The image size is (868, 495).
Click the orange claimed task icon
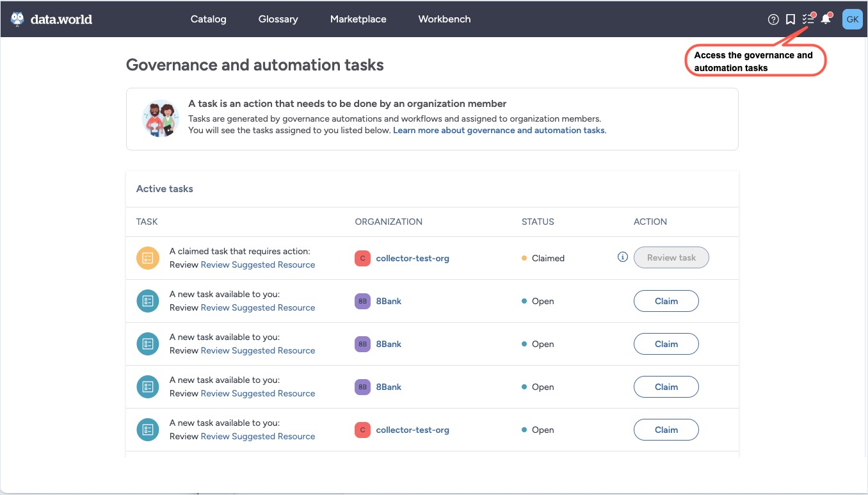[x=148, y=258]
